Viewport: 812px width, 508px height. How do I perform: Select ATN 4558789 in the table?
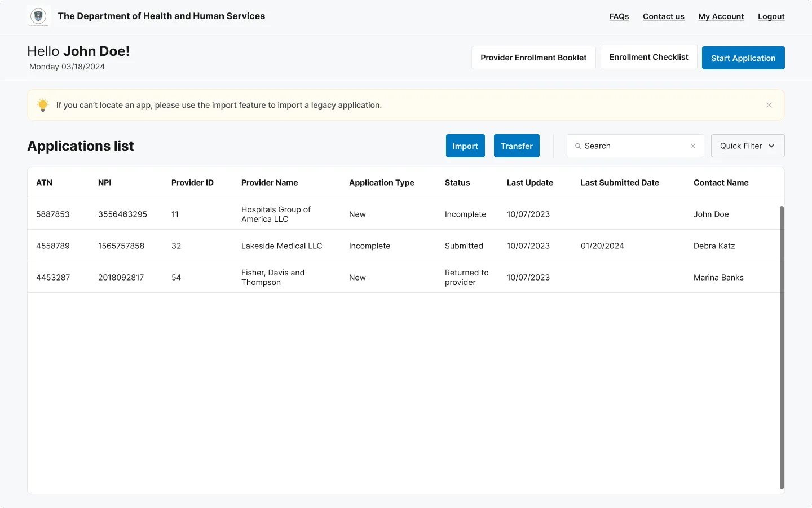coord(53,246)
